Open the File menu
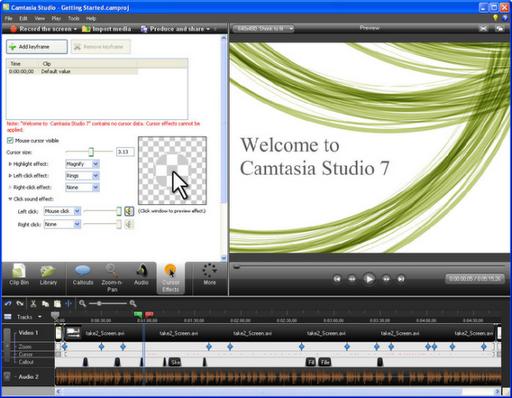The height and width of the screenshot is (398, 512). (x=9, y=18)
